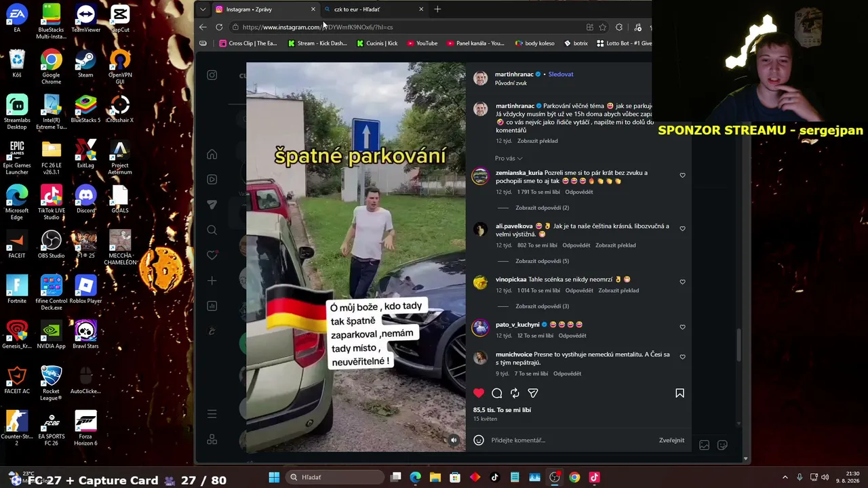
Task: Repost the reel using the repost icon
Action: click(515, 393)
